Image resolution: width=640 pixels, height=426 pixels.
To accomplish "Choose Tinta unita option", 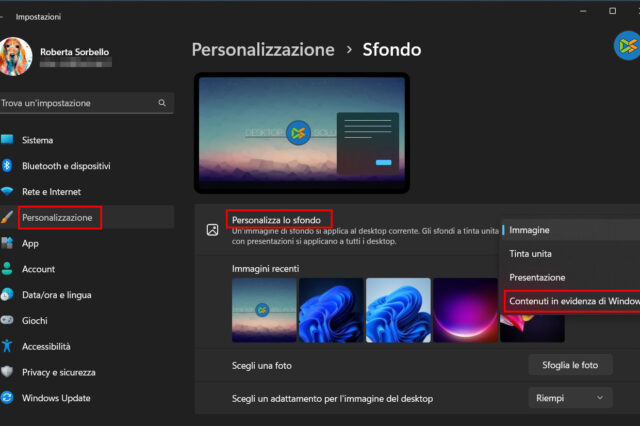I will [571, 254].
